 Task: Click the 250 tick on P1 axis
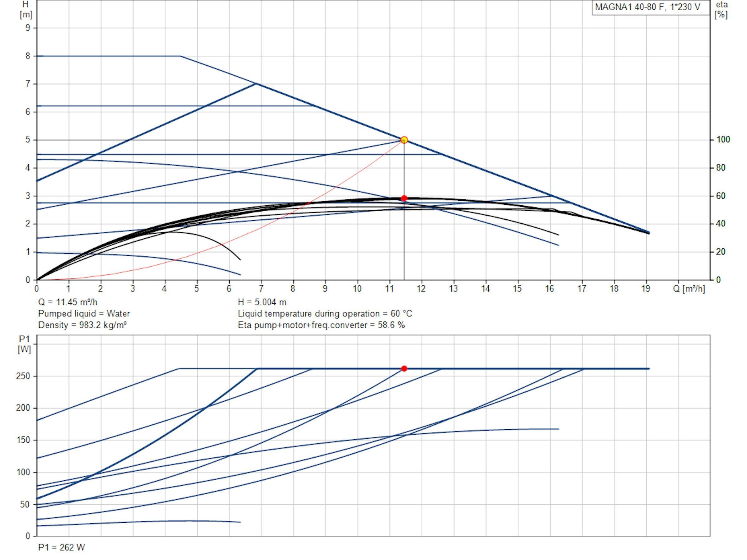(x=23, y=376)
